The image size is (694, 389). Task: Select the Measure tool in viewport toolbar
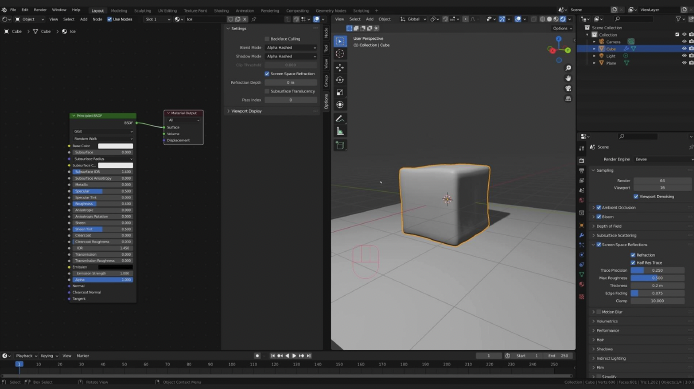(340, 131)
